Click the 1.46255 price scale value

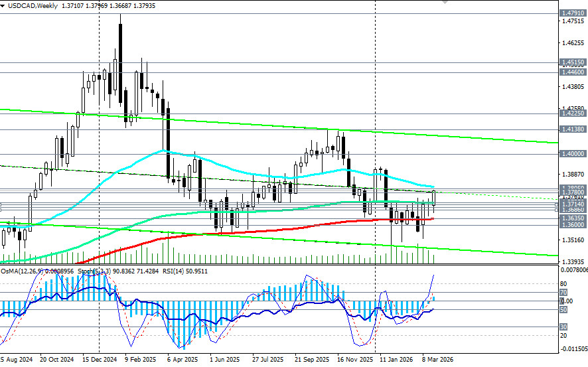coord(574,43)
